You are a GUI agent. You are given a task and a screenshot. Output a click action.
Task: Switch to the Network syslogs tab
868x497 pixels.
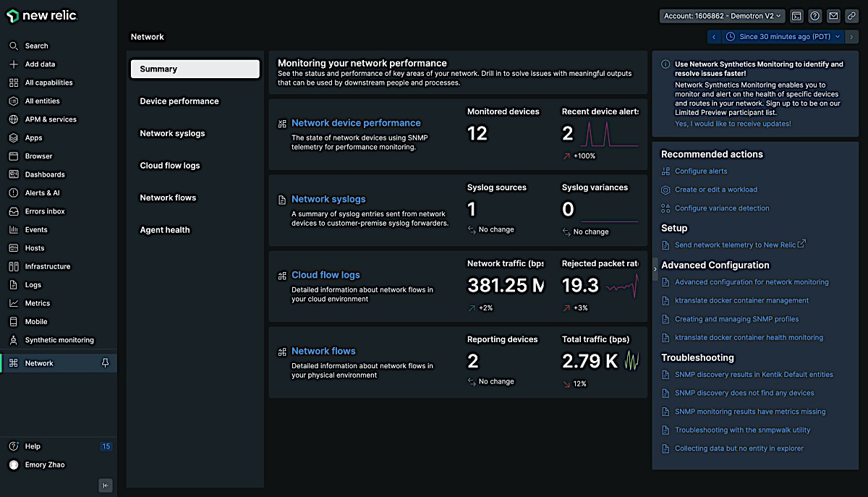[172, 133]
